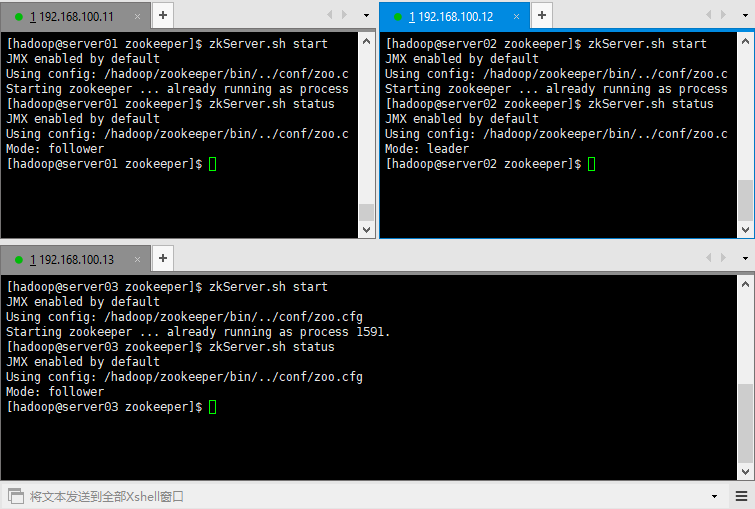Viewport: 755px width, 509px height.
Task: Click next-tab arrow in server02 pane
Action: click(723, 15)
